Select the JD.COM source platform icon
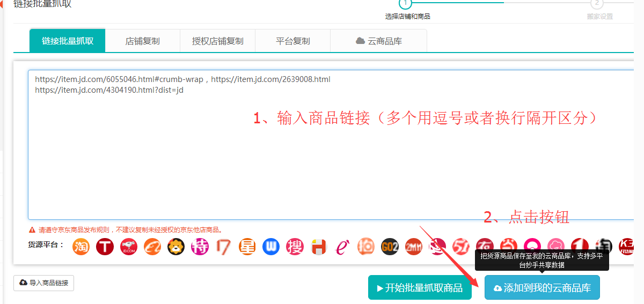The width and height of the screenshot is (644, 304). (129, 247)
